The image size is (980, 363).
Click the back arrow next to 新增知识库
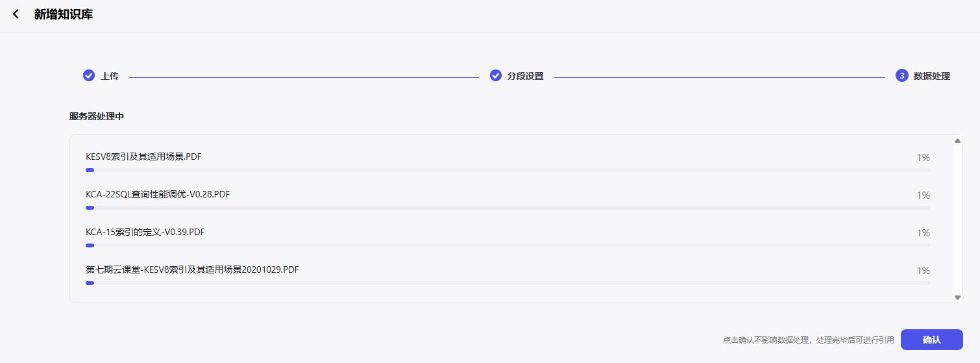click(16, 14)
